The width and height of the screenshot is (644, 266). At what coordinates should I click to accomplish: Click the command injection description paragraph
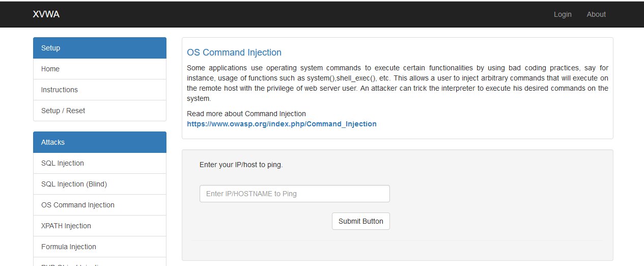coord(398,83)
